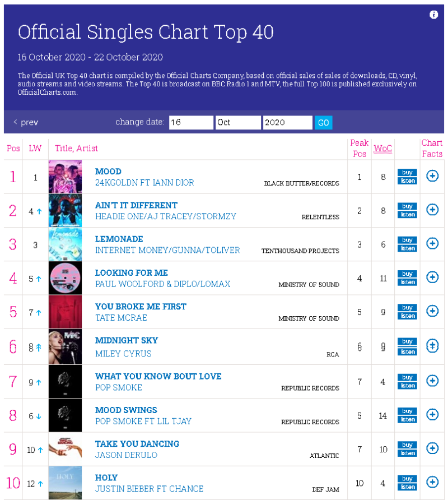448x500 pixels.
Task: Open chart facts for What You Know Bout Love
Action: (x=431, y=381)
